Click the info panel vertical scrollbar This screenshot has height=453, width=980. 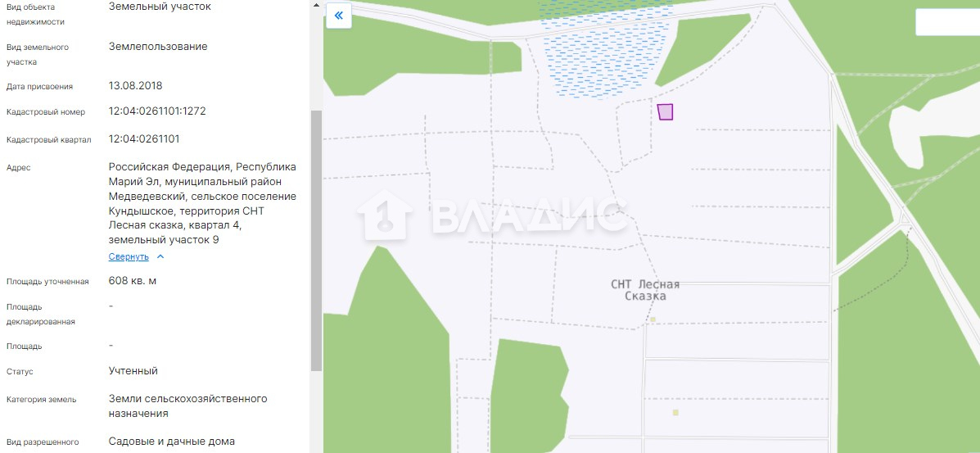coord(316,241)
